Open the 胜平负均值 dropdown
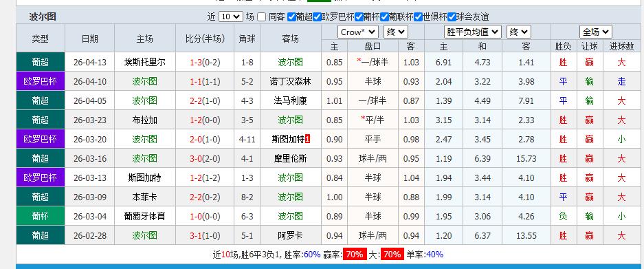Viewport: 644px width, 269px height. pyautogui.click(x=473, y=32)
